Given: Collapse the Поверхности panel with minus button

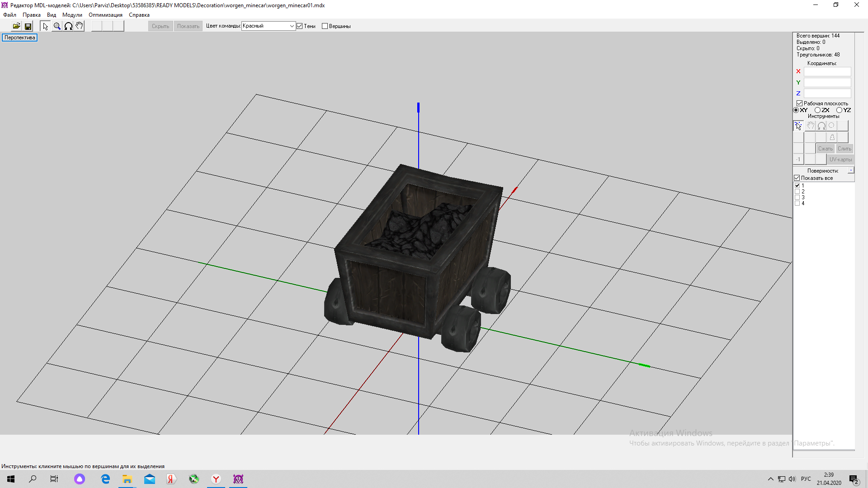Looking at the screenshot, I should [x=851, y=170].
